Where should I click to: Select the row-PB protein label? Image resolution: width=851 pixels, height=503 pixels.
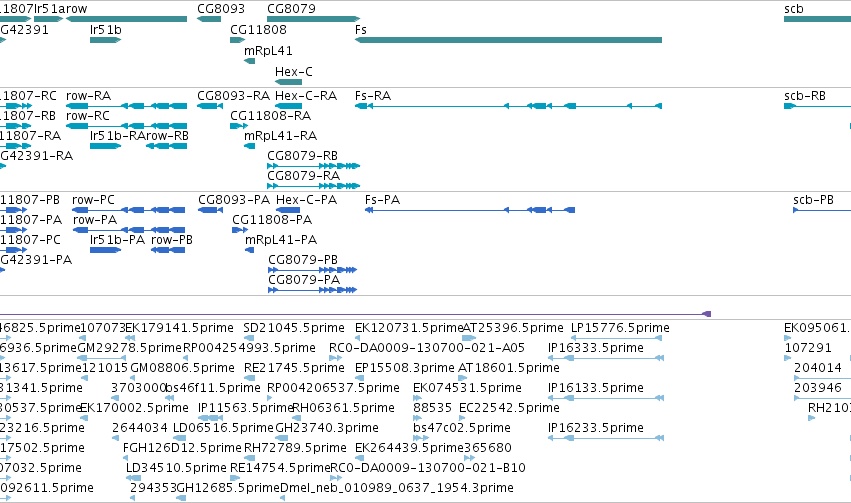pyautogui.click(x=172, y=240)
